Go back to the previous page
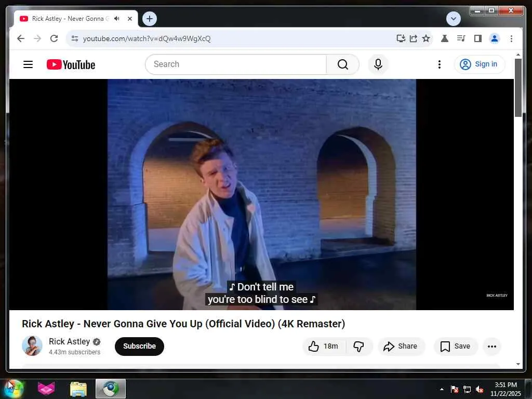This screenshot has width=532, height=399. coord(21,38)
